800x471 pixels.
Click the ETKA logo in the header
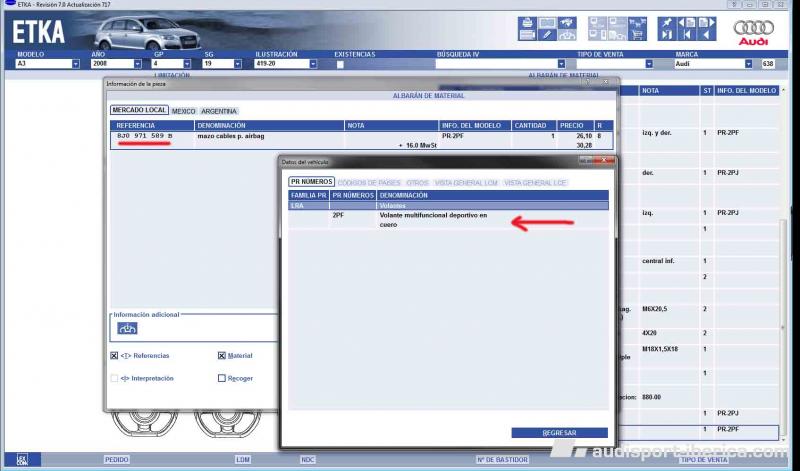click(39, 33)
